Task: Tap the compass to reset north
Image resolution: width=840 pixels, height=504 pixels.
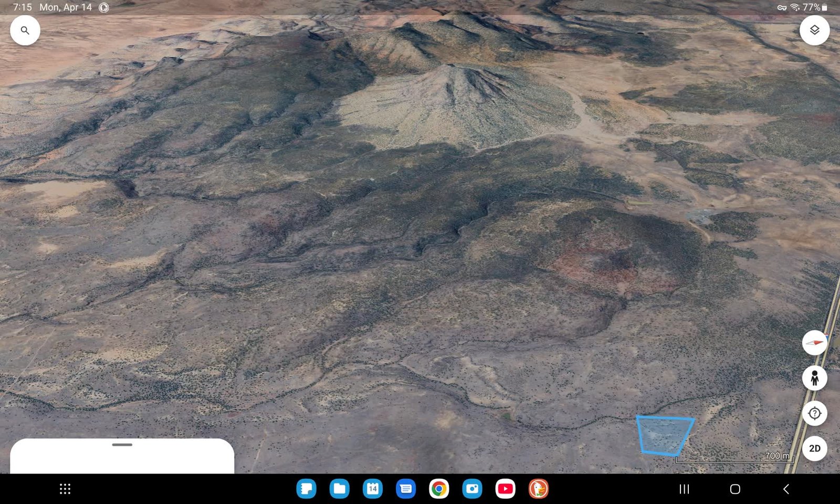Action: (x=814, y=343)
